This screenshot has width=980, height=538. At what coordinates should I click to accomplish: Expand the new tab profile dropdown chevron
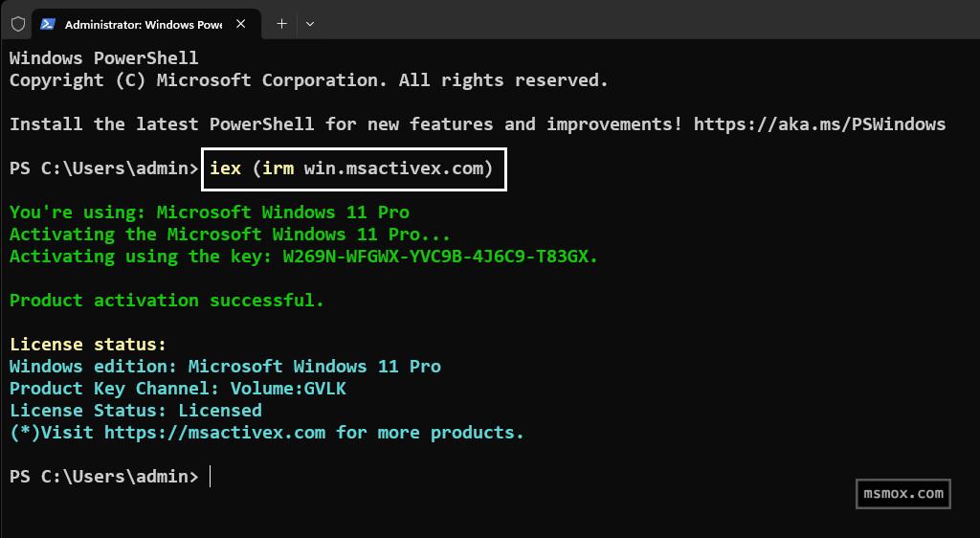tap(310, 24)
